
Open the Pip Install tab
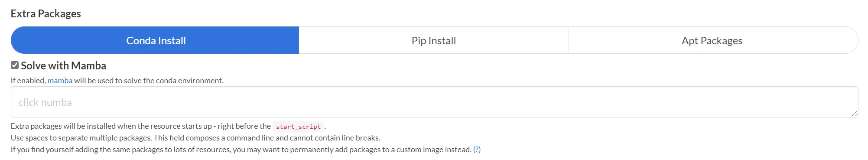434,40
